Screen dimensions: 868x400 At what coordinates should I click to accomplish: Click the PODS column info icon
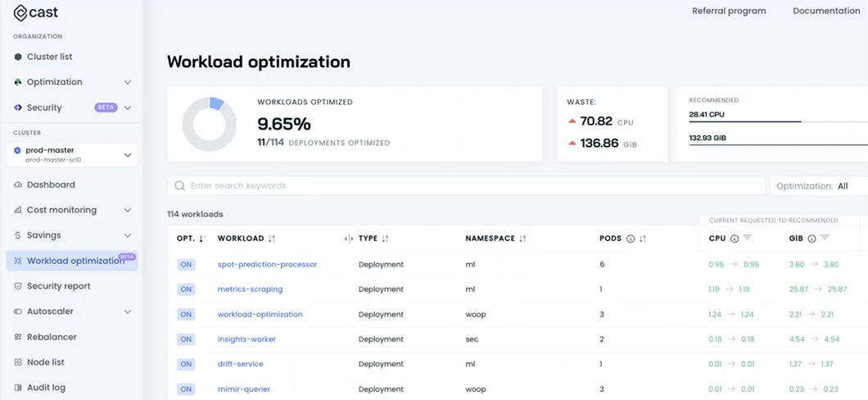point(630,239)
